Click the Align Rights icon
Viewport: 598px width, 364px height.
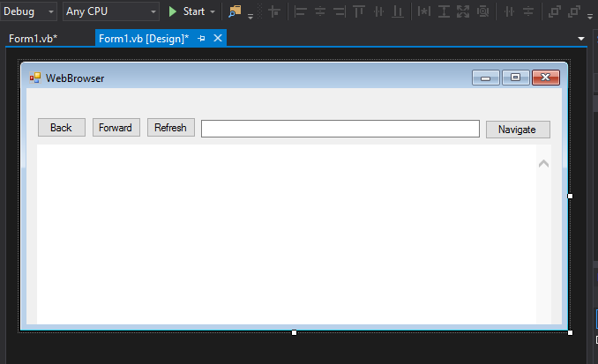coord(339,11)
